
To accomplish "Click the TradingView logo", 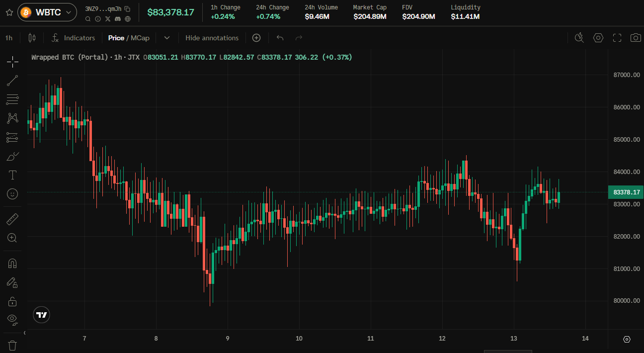I will [x=42, y=315].
